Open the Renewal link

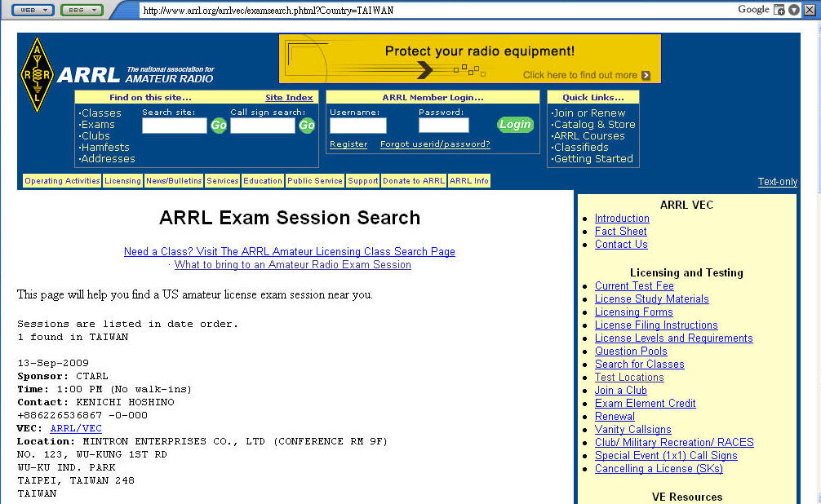tap(615, 417)
